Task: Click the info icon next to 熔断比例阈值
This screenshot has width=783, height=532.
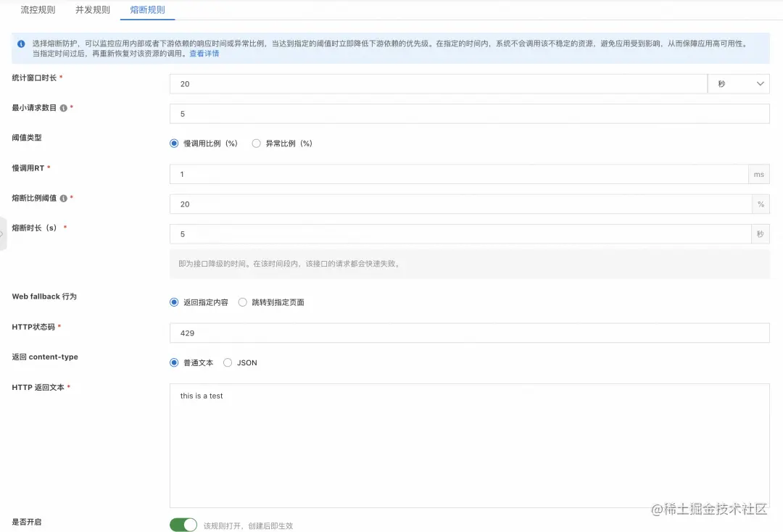Action: pyautogui.click(x=63, y=198)
